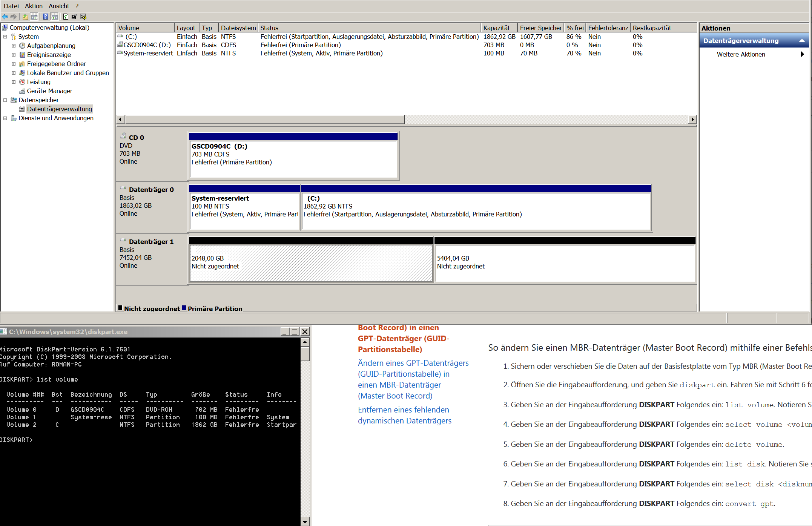
Task: Click the diskpart window scroll down arrow
Action: [305, 522]
